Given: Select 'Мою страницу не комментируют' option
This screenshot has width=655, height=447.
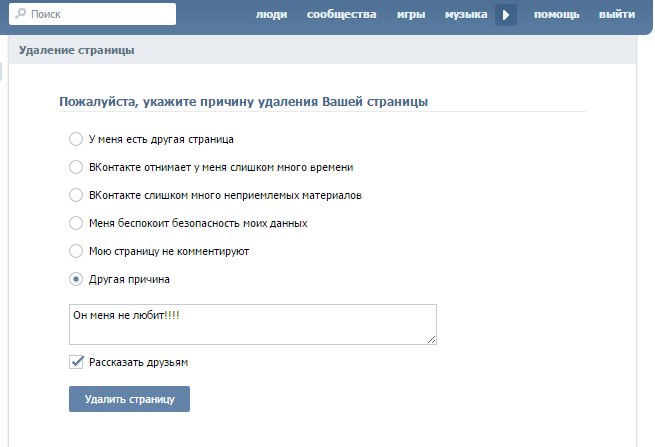Looking at the screenshot, I should pos(76,251).
